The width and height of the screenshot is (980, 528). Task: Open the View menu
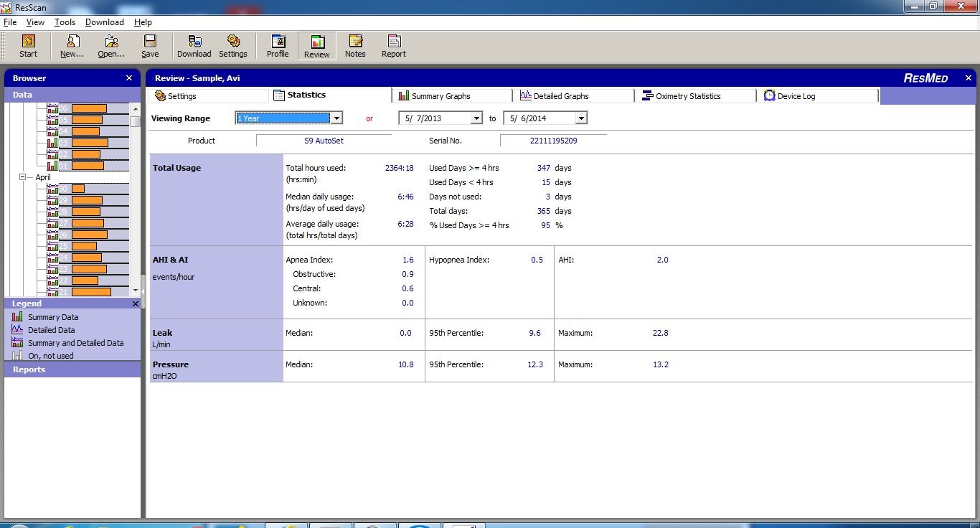(35, 22)
